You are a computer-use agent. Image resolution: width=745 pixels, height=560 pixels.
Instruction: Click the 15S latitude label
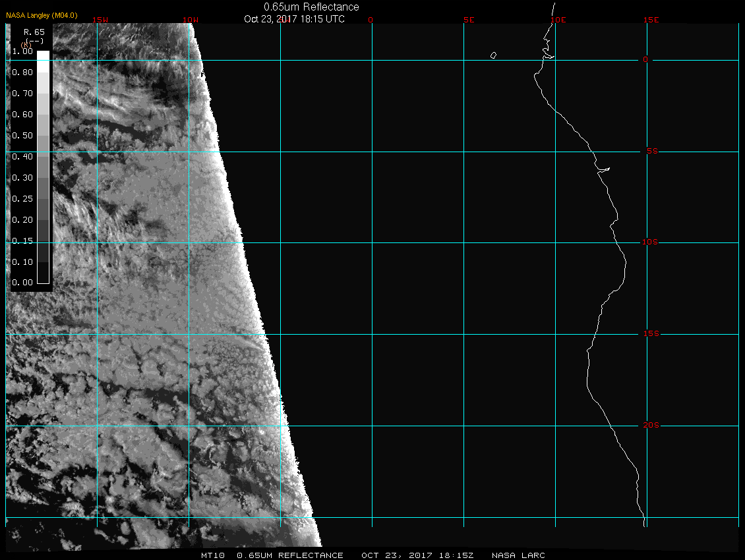click(x=651, y=333)
